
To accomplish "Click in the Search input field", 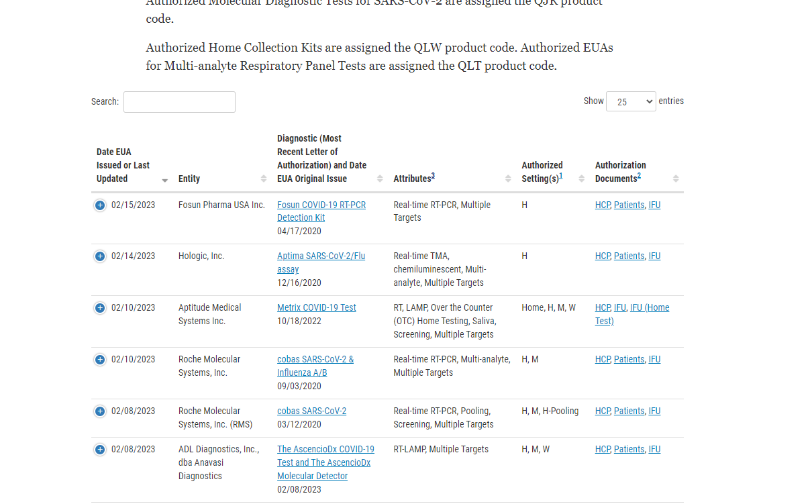I will pyautogui.click(x=179, y=102).
